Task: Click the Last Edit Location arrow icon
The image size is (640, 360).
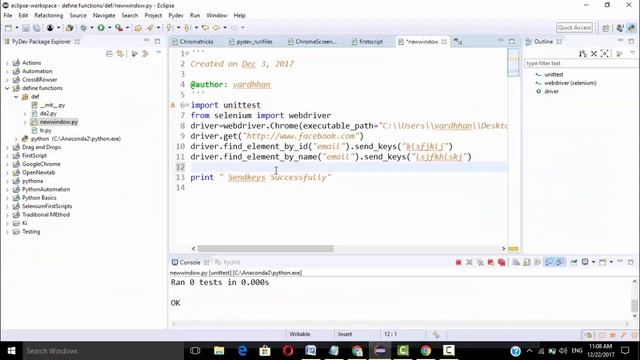Action: (205, 28)
